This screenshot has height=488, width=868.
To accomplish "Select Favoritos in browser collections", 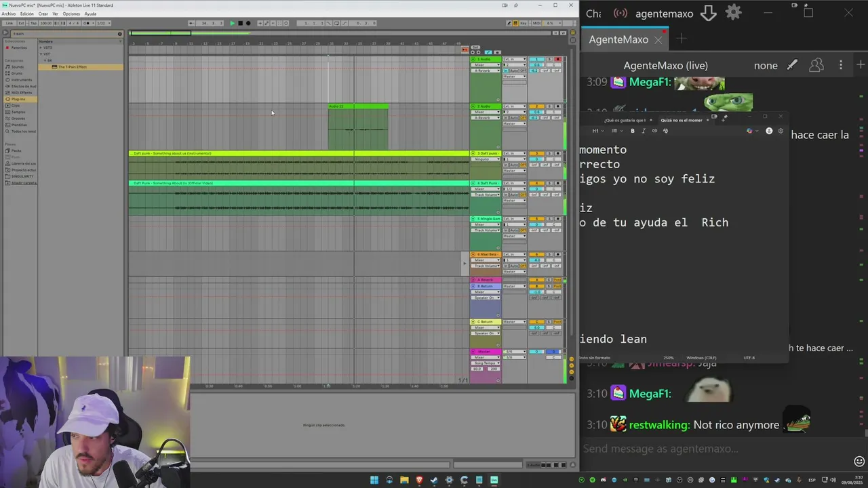I will (x=19, y=47).
